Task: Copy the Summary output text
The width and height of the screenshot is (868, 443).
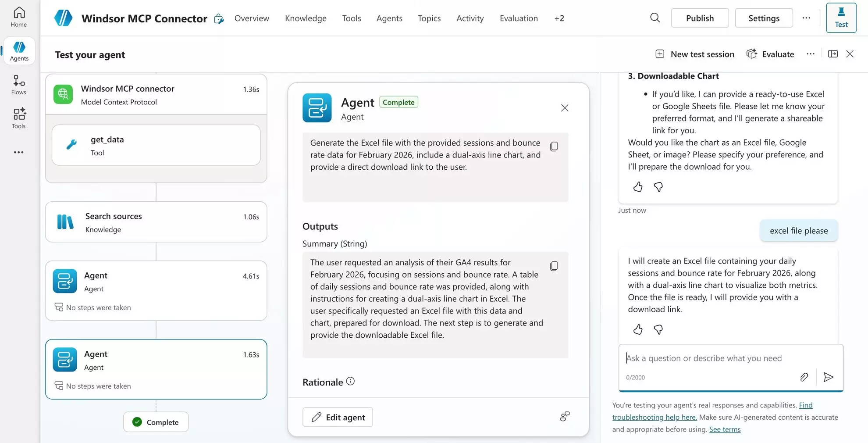Action: [x=554, y=266]
